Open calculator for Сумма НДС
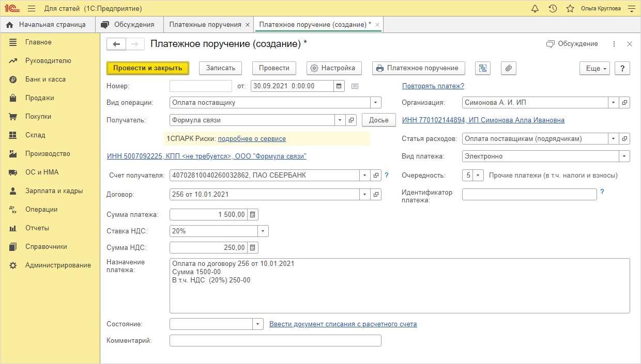 click(253, 248)
